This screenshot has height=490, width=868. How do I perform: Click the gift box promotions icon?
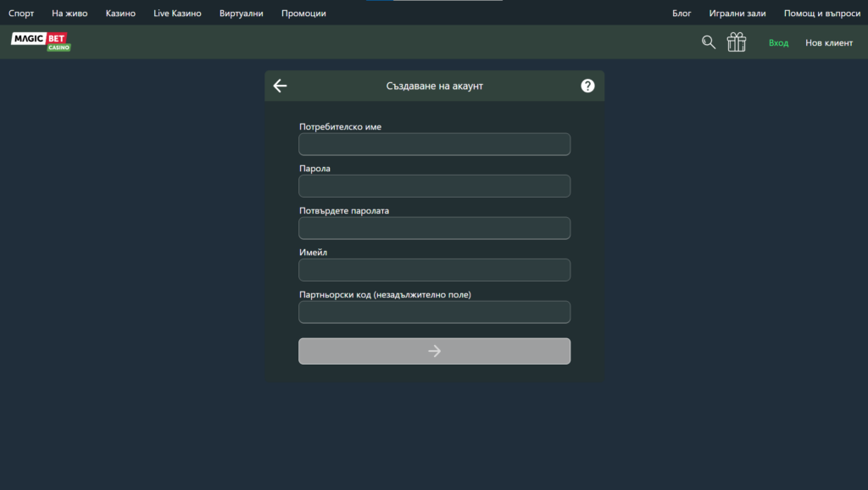(737, 42)
